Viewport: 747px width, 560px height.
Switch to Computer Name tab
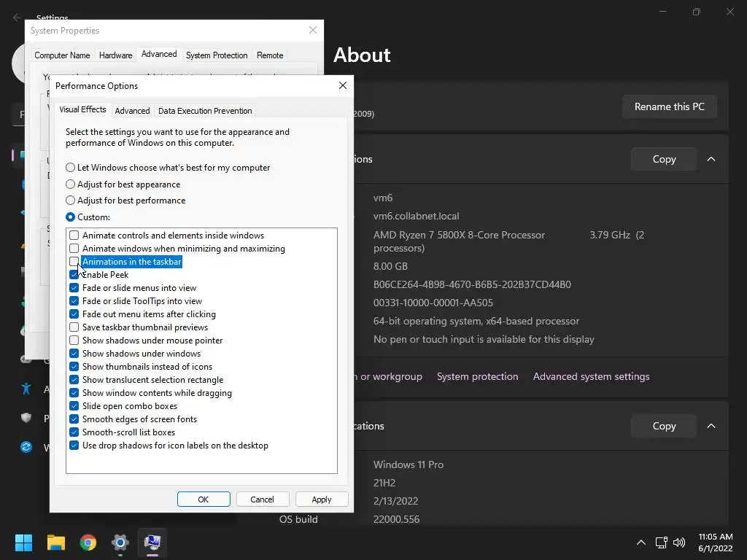[62, 55]
